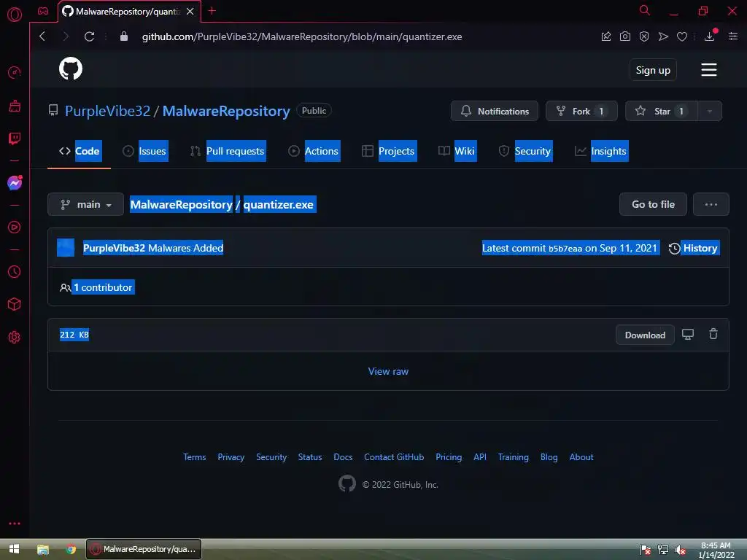This screenshot has width=747, height=560.
Task: Open the Pricing footer link
Action: [449, 457]
